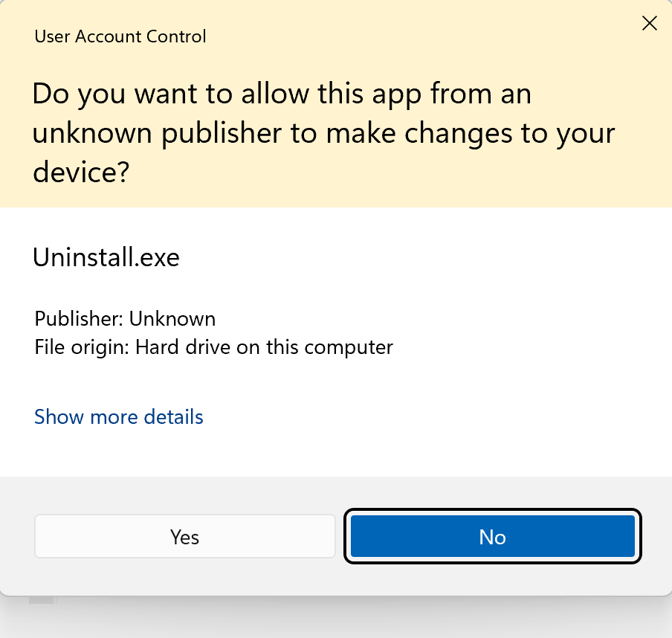The height and width of the screenshot is (638, 672).
Task: Click the File origin label
Action: pyautogui.click(x=82, y=347)
